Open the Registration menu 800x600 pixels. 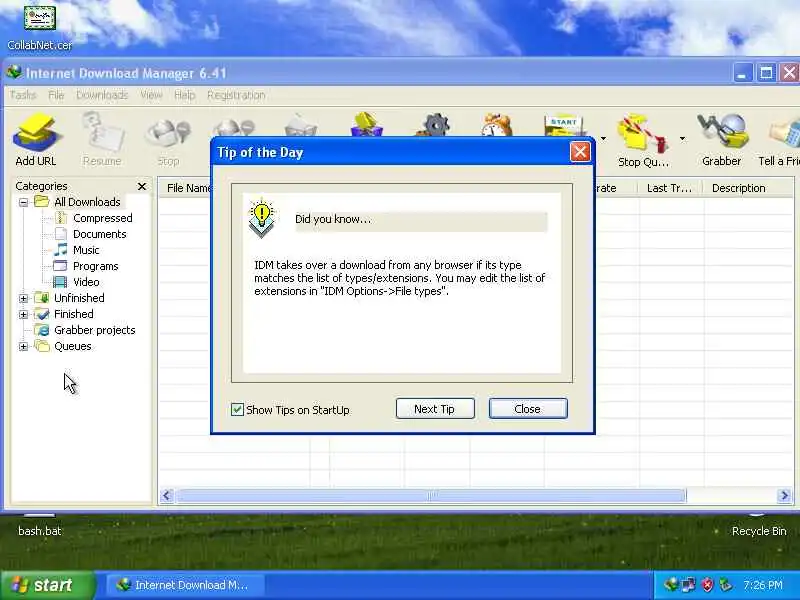[x=236, y=95]
